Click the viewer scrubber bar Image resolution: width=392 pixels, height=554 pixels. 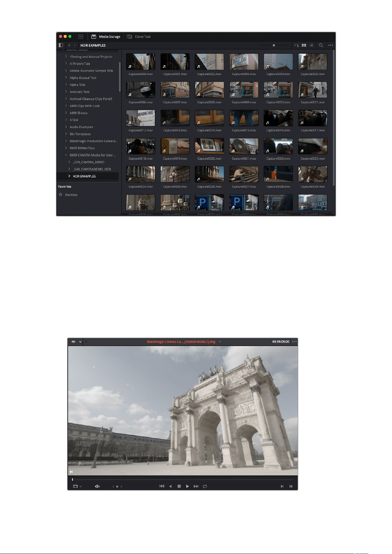click(183, 480)
